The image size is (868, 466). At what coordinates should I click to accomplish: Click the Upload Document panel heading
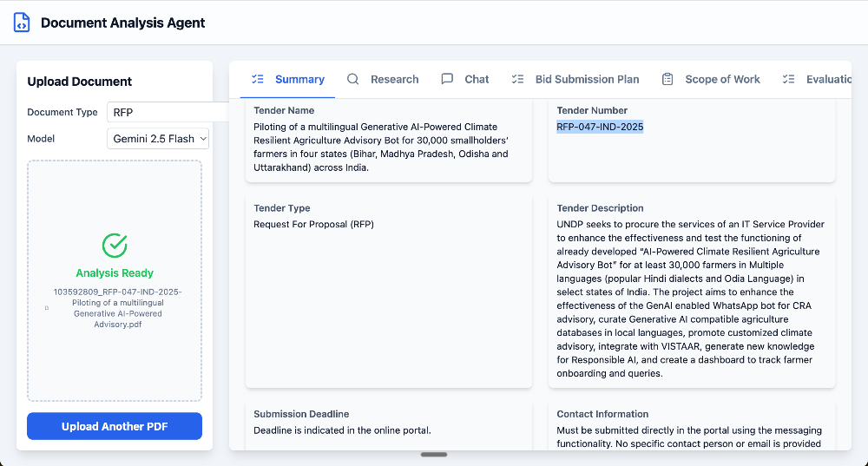coord(80,82)
